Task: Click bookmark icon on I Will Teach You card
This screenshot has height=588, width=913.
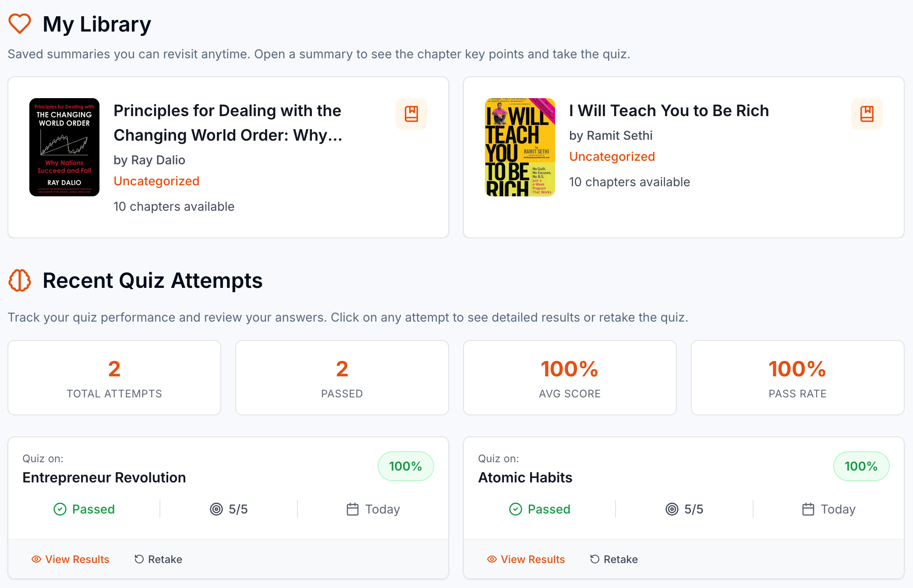Action: [x=867, y=114]
